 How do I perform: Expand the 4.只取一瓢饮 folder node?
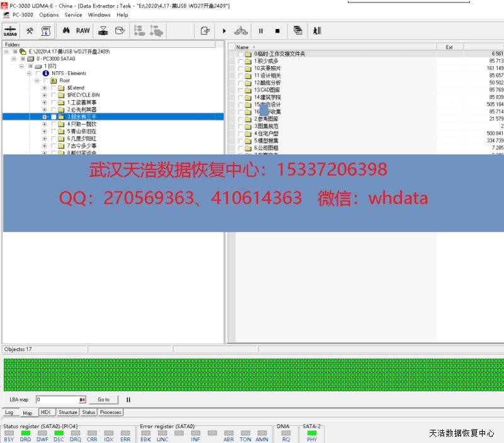(45, 124)
